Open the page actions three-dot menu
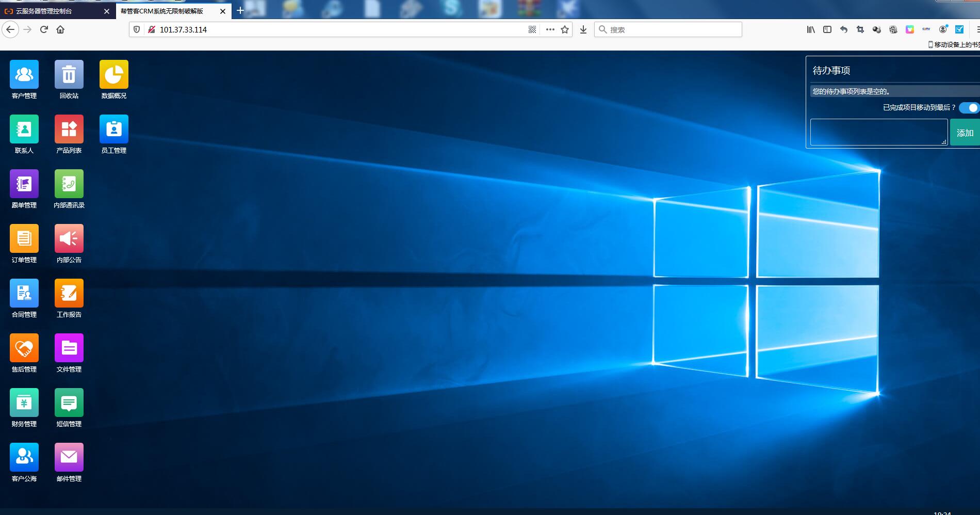Viewport: 980px width, 515px height. pyautogui.click(x=550, y=29)
